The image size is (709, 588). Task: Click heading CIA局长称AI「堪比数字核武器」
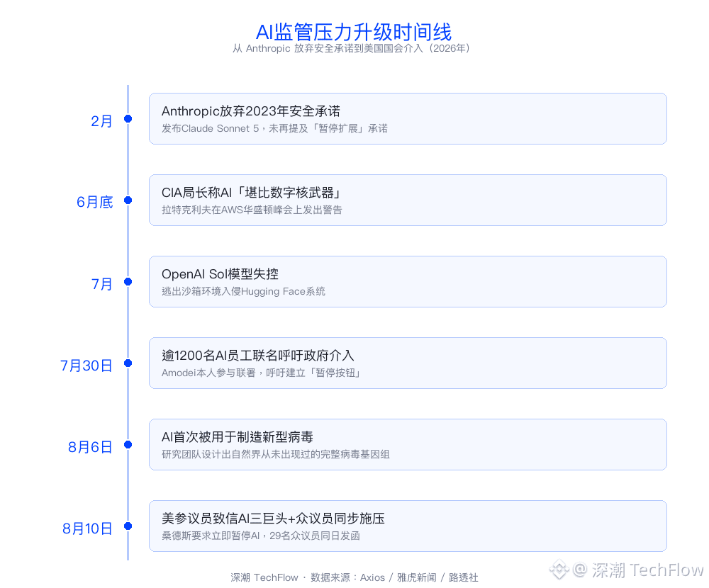(252, 193)
